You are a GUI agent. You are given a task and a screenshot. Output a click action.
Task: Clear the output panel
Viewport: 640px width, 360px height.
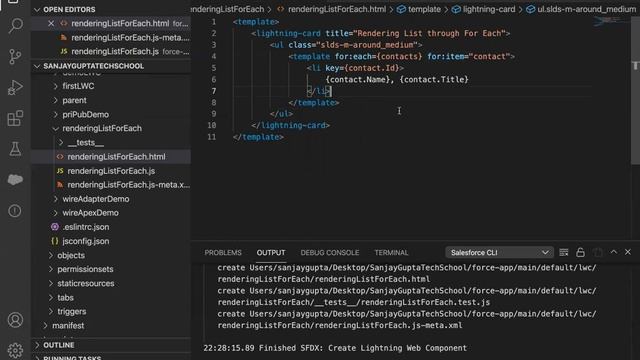pyautogui.click(x=564, y=252)
